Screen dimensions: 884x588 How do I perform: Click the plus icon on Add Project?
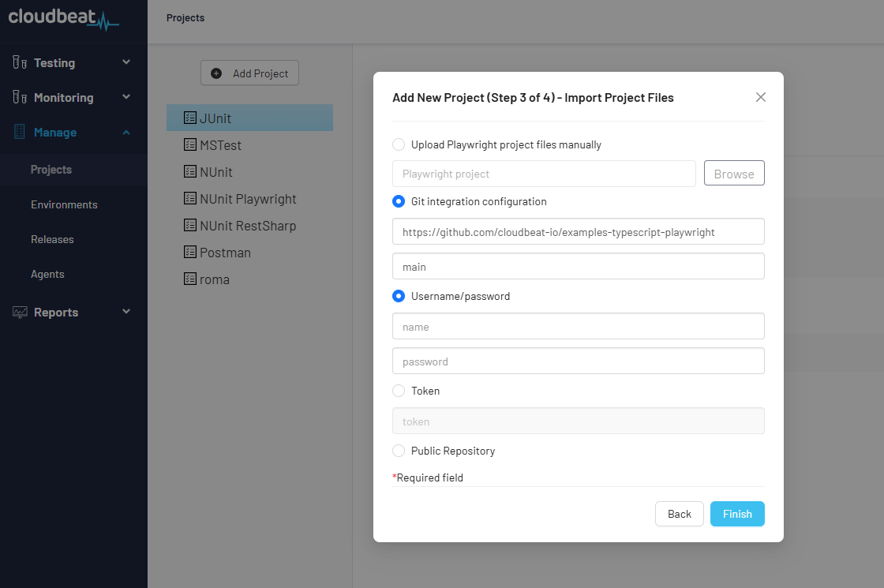[x=216, y=73]
